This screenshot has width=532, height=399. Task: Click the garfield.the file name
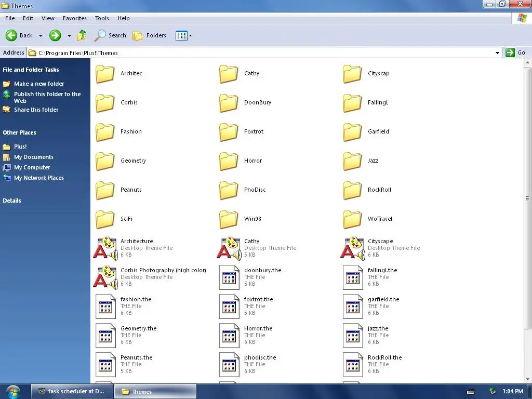[383, 299]
